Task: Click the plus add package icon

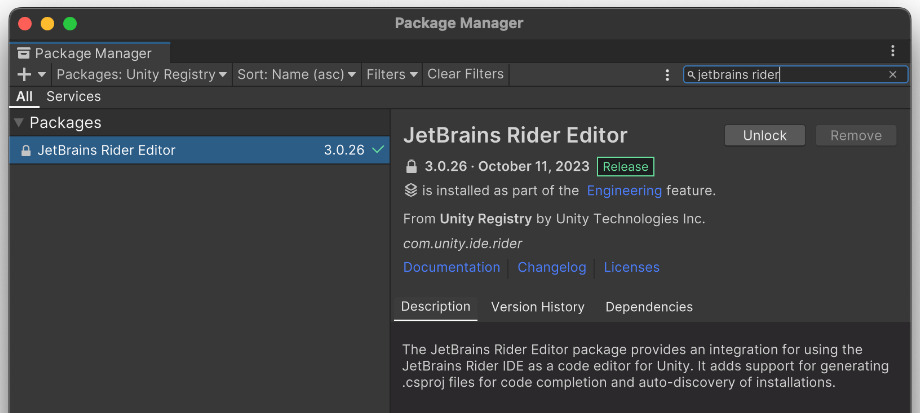Action: (24, 75)
